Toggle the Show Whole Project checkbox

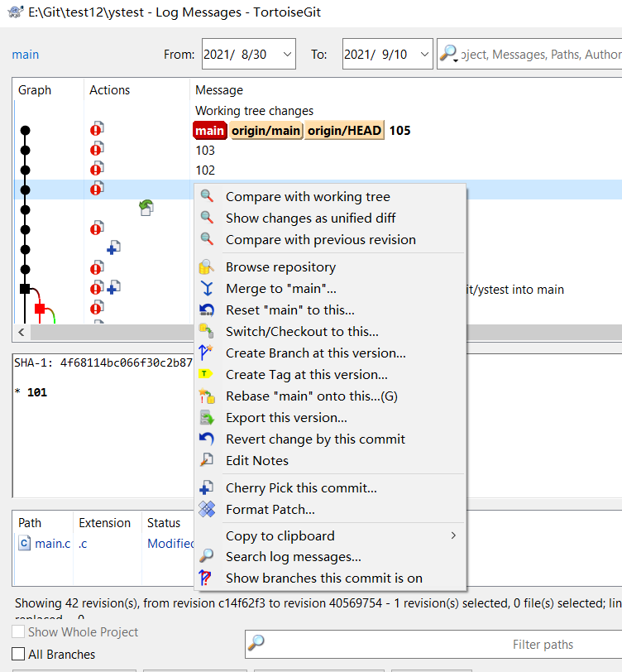click(18, 631)
